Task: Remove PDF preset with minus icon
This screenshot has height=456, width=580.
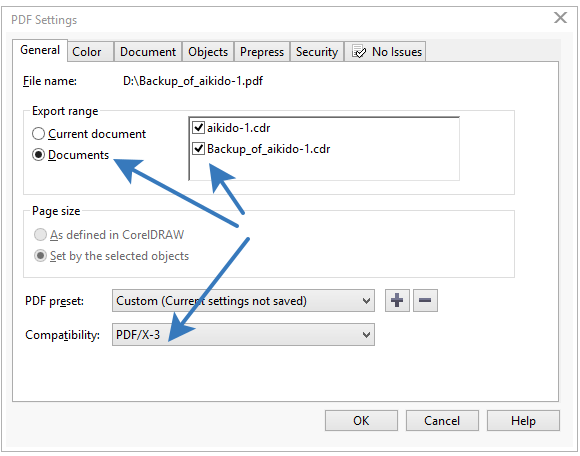Action: pyautogui.click(x=425, y=300)
